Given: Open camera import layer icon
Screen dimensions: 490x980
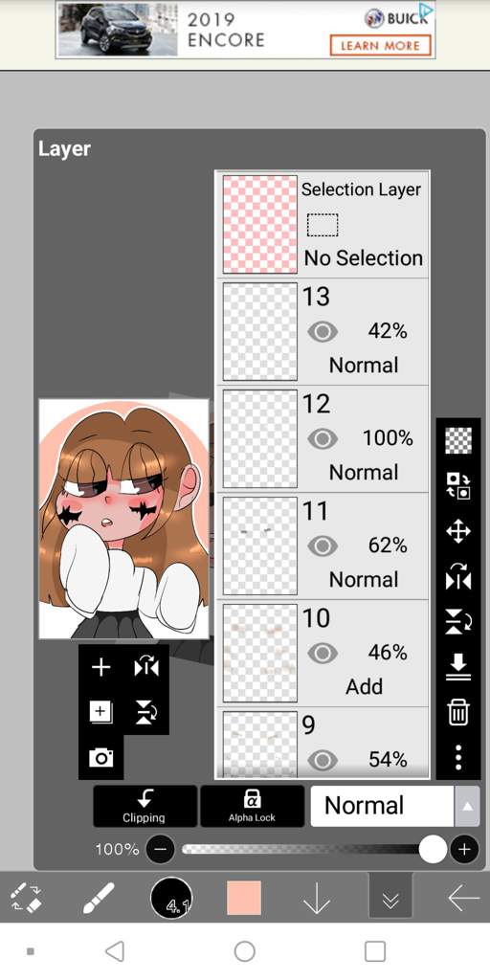Looking at the screenshot, I should tap(100, 758).
